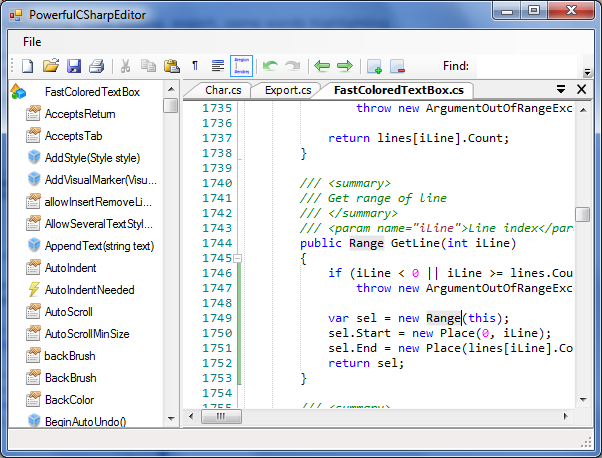This screenshot has width=602, height=458.
Task: Switch to the Export.cs tab
Action: (287, 90)
